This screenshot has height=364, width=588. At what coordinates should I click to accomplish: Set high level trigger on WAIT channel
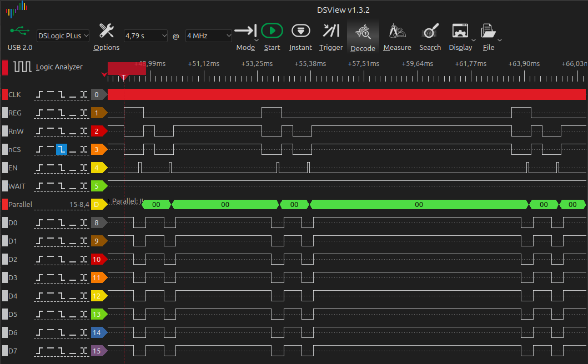pyautogui.click(x=50, y=186)
